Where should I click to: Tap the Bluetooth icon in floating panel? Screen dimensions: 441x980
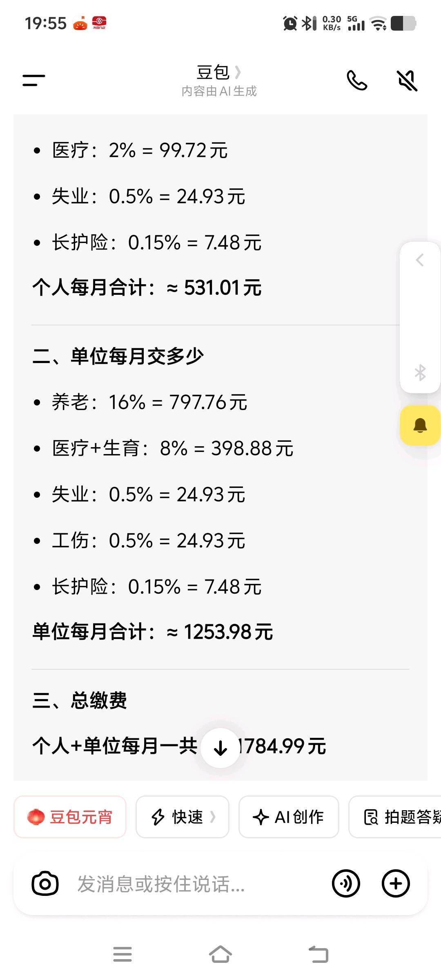point(420,372)
